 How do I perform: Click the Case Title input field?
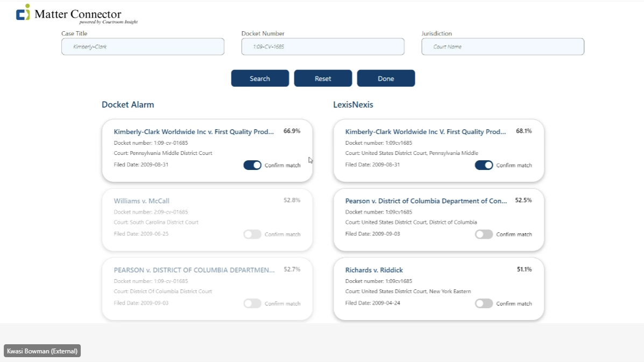pyautogui.click(x=143, y=47)
